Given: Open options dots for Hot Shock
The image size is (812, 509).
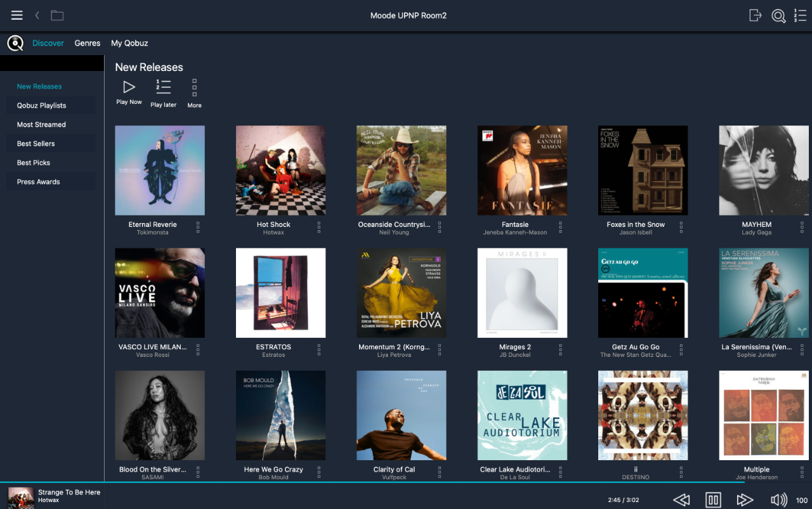Looking at the screenshot, I should [x=319, y=227].
